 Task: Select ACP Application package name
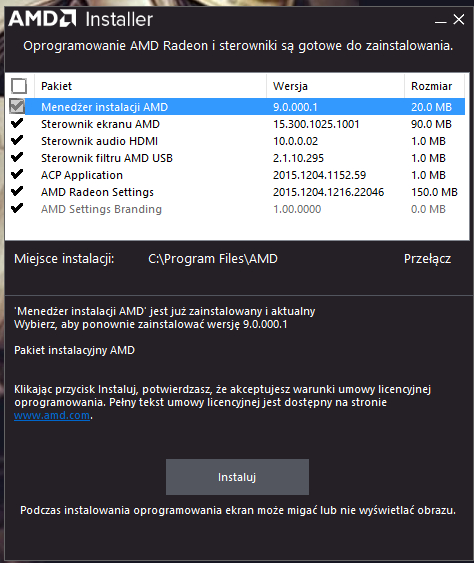coord(82,175)
